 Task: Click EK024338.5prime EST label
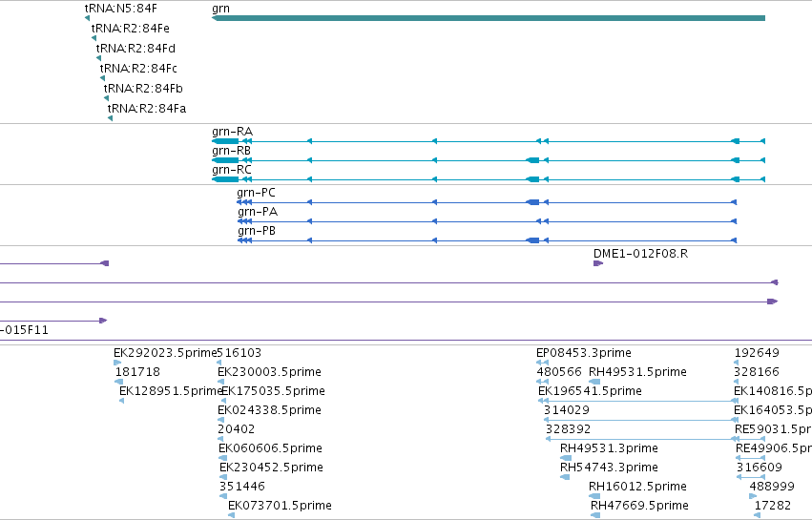tap(269, 410)
